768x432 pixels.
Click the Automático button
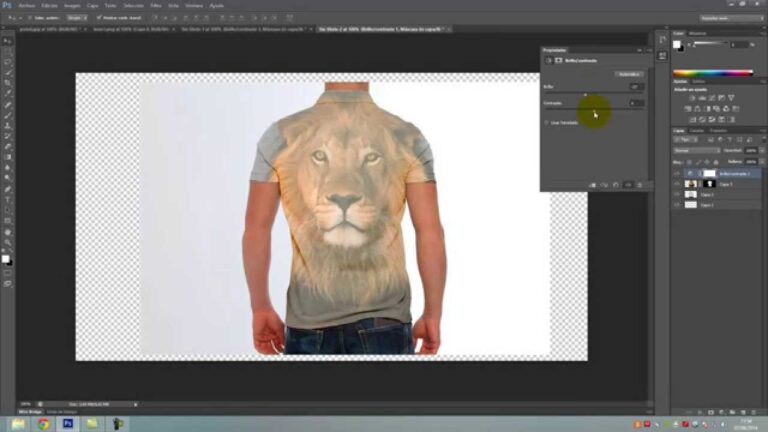(x=629, y=74)
